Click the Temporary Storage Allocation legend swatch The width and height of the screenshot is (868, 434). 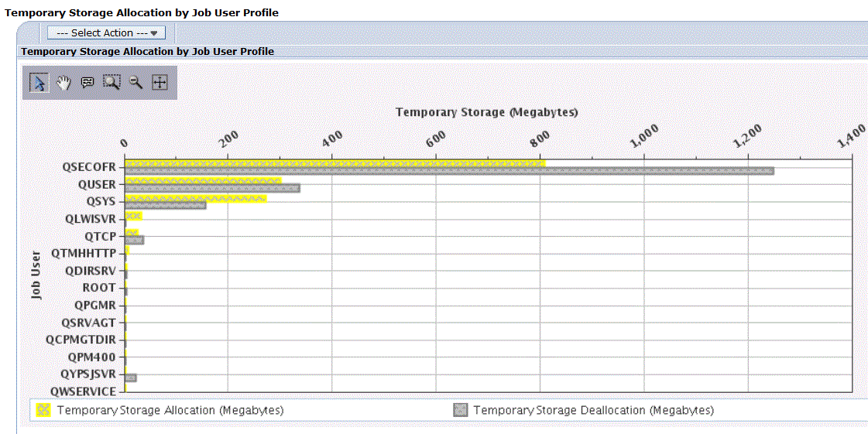click(43, 410)
